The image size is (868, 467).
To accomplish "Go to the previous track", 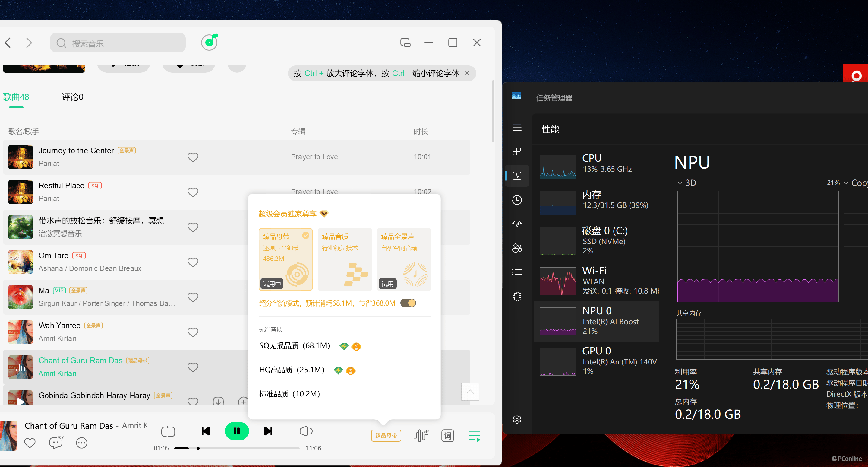I will [x=206, y=431].
